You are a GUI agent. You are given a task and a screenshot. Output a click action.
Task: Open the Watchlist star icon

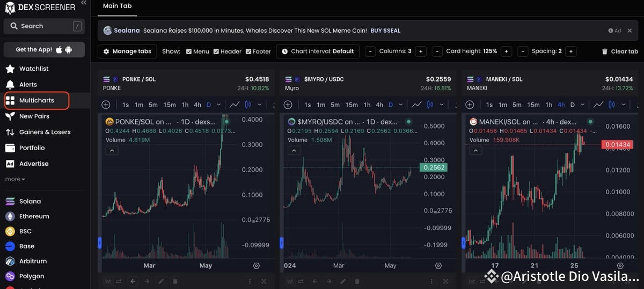click(10, 69)
